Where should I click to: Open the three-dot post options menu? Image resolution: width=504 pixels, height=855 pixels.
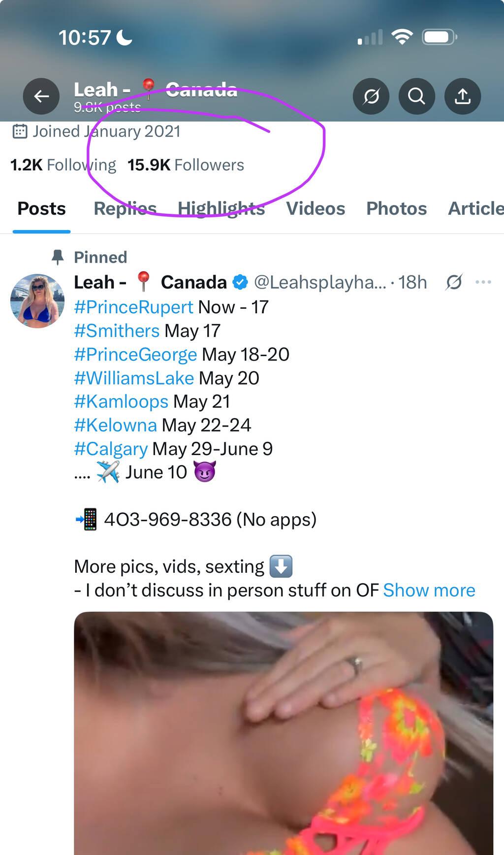point(483,282)
